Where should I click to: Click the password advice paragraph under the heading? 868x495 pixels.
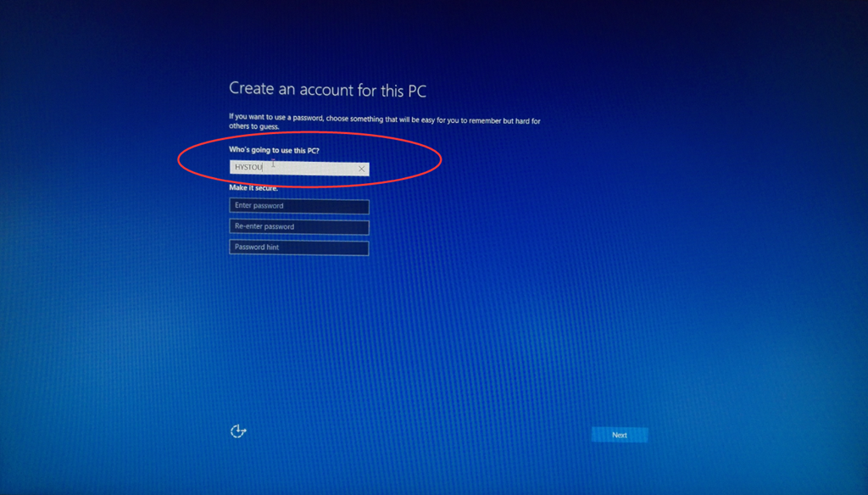384,120
